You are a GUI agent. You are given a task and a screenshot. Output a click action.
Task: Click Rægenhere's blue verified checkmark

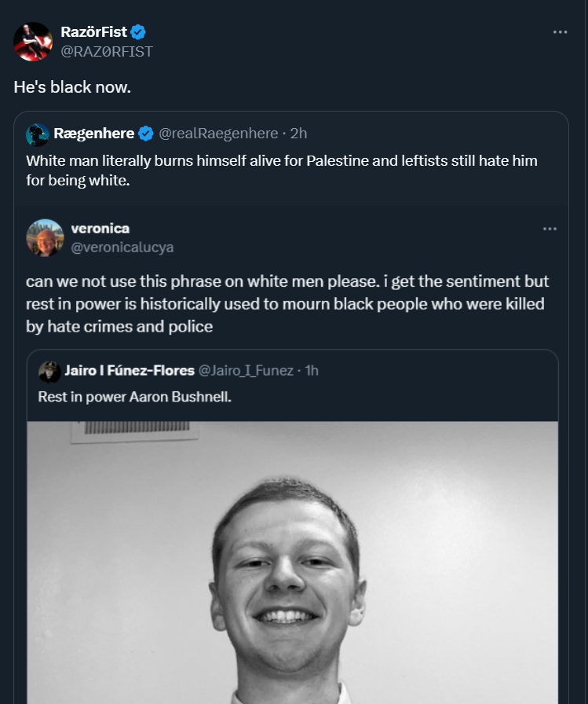point(146,134)
